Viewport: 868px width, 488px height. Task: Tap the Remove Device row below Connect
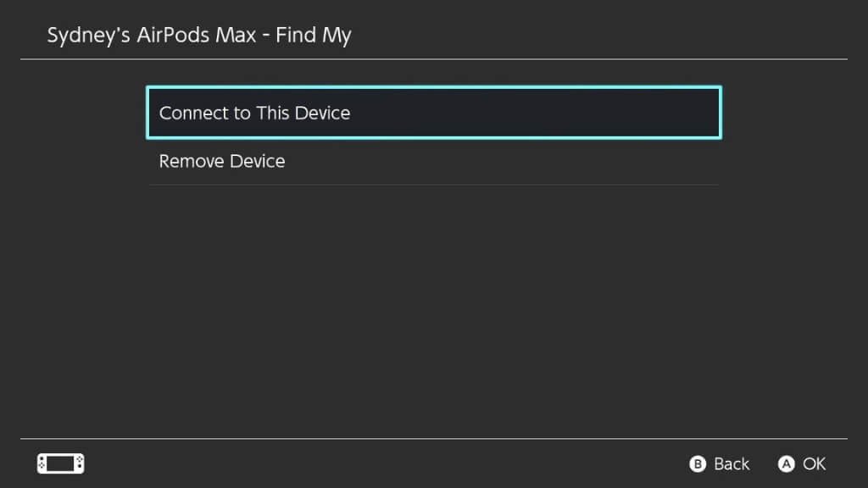(433, 161)
